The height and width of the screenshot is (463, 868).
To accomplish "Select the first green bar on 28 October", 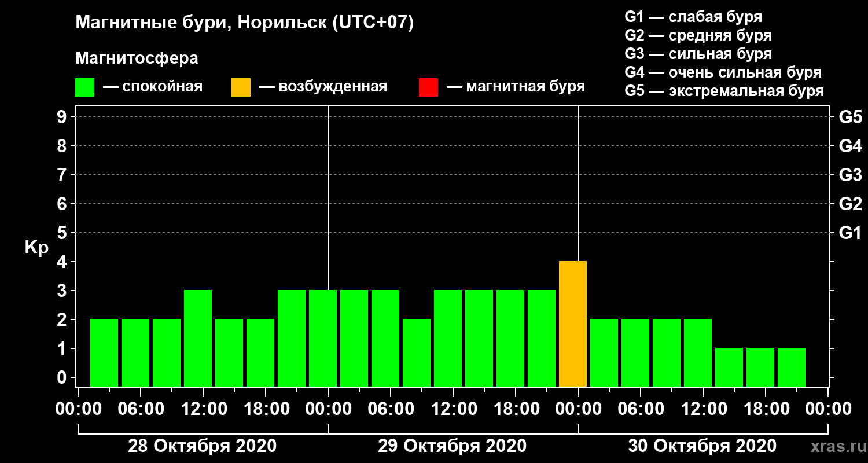I will pos(104,353).
